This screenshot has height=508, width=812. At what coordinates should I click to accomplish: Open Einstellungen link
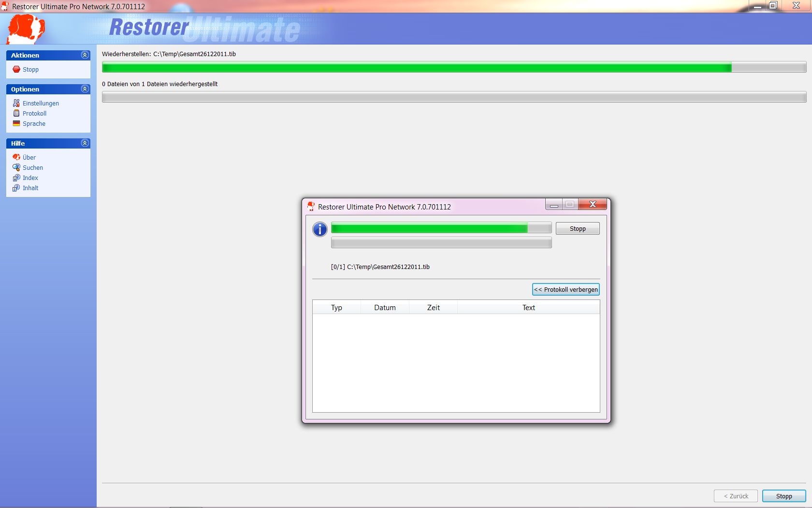[x=41, y=103]
